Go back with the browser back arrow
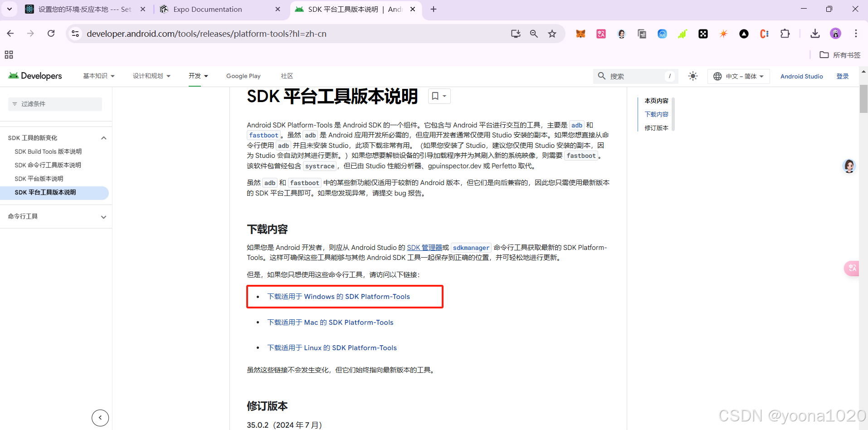868x430 pixels. click(x=10, y=34)
